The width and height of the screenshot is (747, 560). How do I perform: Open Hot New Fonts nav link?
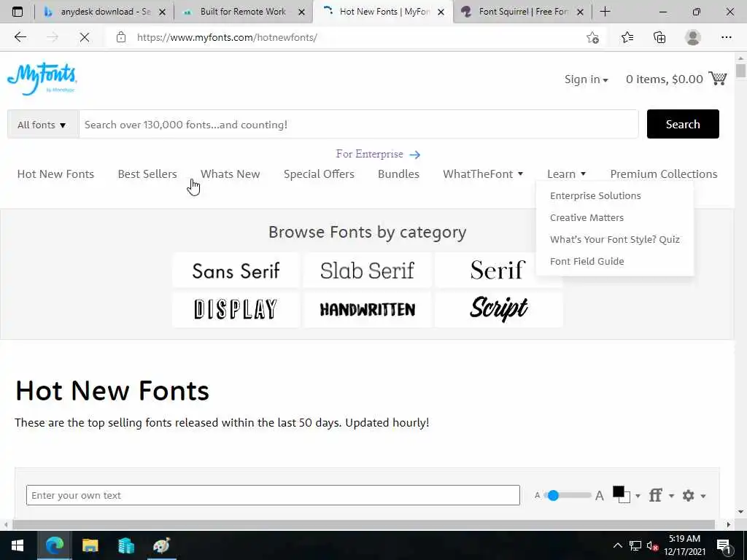[x=55, y=174]
